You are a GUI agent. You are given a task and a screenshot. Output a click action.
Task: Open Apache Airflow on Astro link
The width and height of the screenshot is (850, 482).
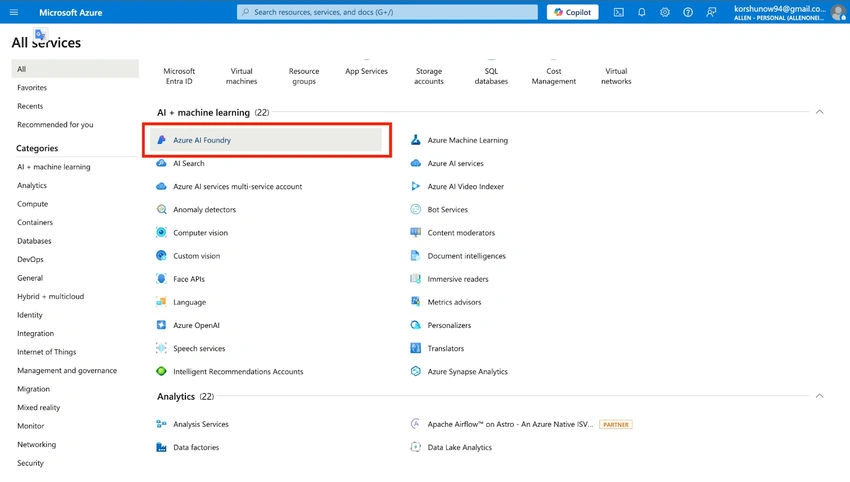[510, 425]
